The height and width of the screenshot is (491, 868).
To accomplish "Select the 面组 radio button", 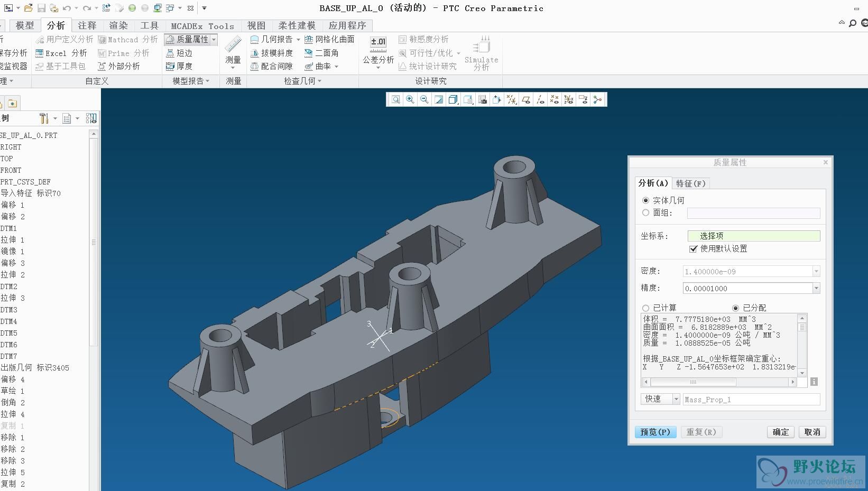I will pos(645,212).
